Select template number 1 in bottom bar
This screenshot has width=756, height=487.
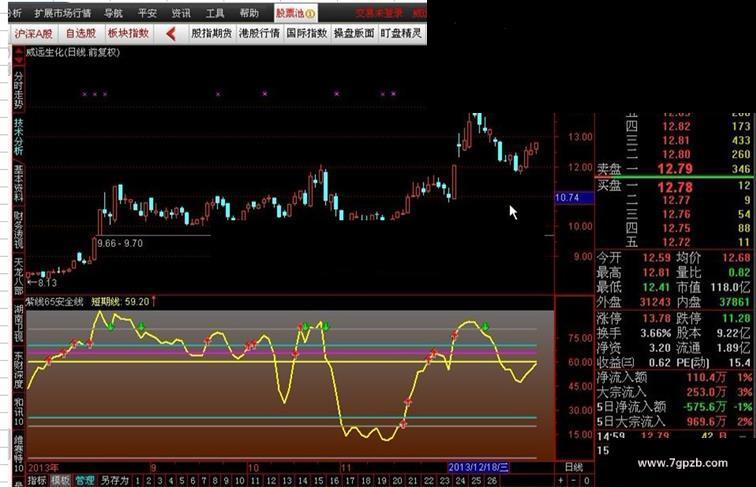point(137,481)
